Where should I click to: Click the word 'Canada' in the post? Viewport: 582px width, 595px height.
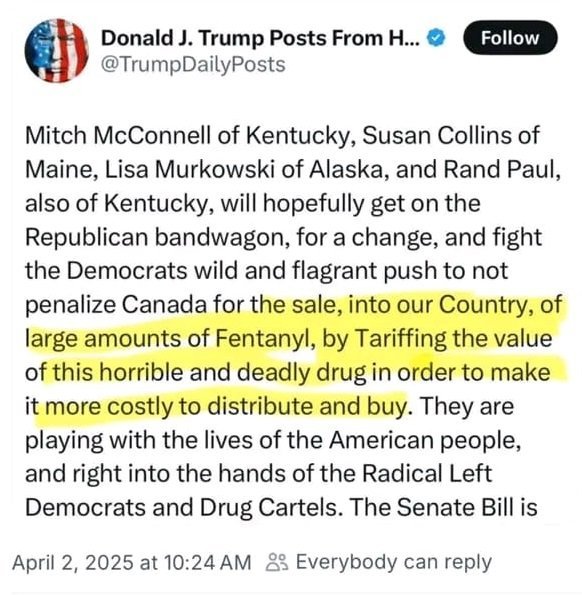(x=164, y=304)
